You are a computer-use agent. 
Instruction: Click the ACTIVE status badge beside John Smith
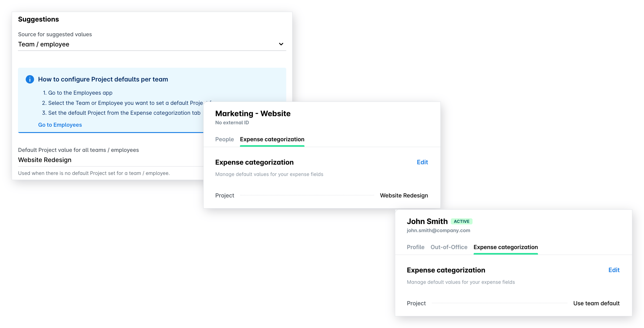click(x=461, y=221)
